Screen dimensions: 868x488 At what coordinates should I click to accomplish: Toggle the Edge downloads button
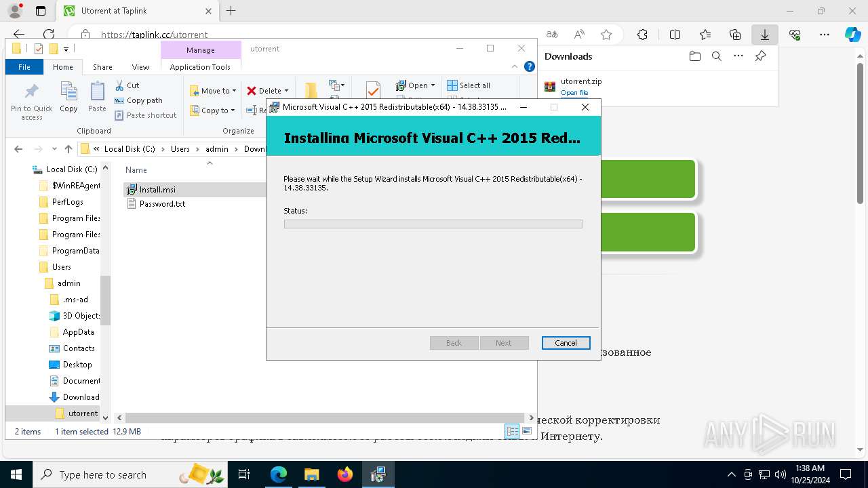(764, 35)
